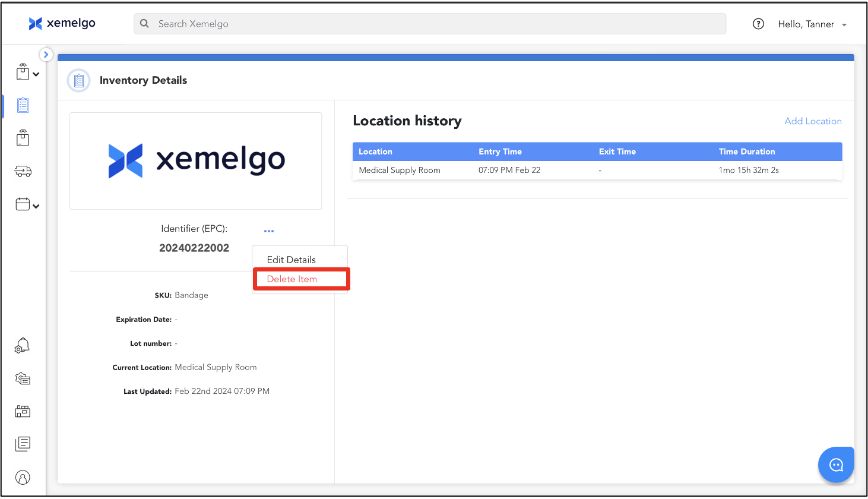Click the Location history heading
868x499 pixels.
point(407,121)
